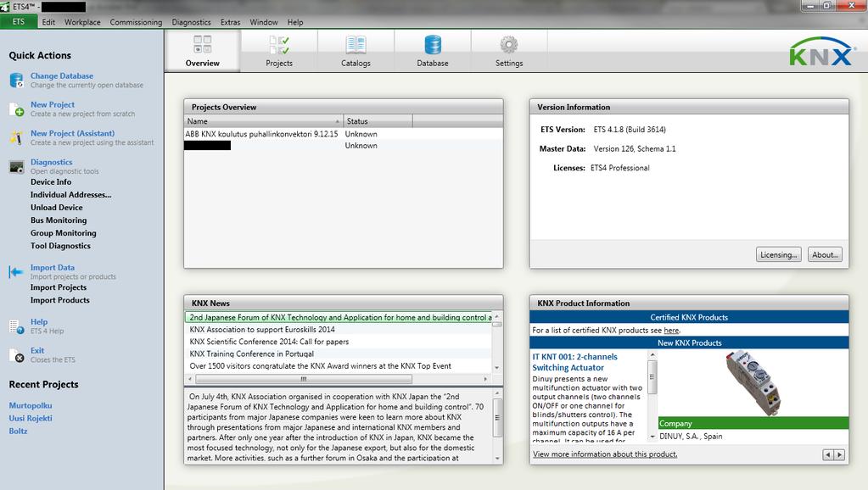Screen dimensions: 868x490
Task: Open Tool Diagnostics
Action: pyautogui.click(x=60, y=246)
